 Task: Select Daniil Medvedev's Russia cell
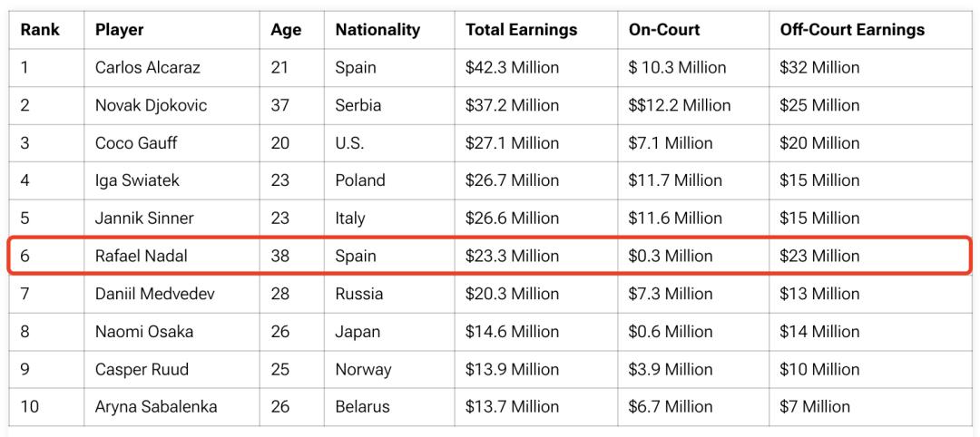(x=359, y=294)
